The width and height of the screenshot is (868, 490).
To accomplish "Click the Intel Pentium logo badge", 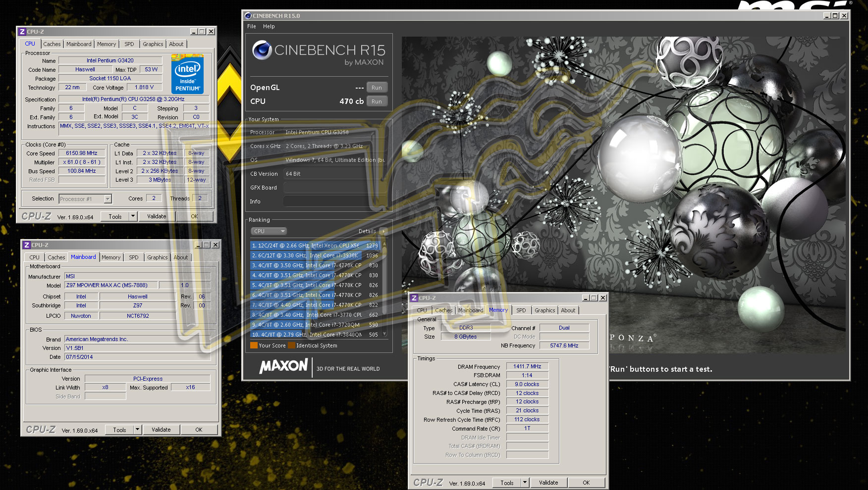I will pyautogui.click(x=187, y=74).
